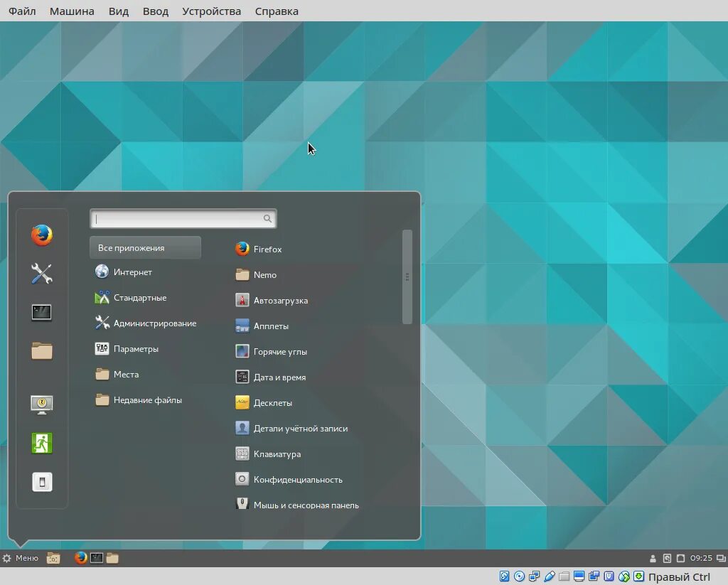Screen dimensions: 728x585
Task: Click the applications list scrollbar handle
Action: tap(407, 277)
